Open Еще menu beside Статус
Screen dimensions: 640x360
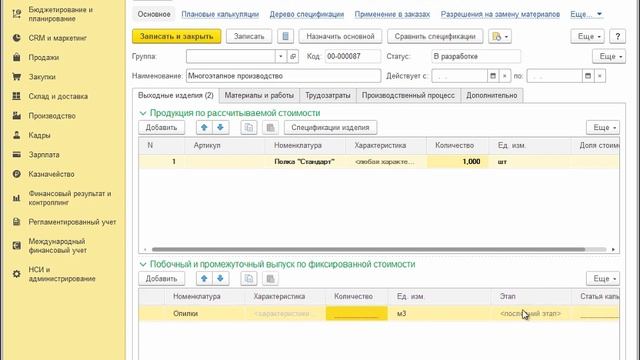(x=609, y=56)
